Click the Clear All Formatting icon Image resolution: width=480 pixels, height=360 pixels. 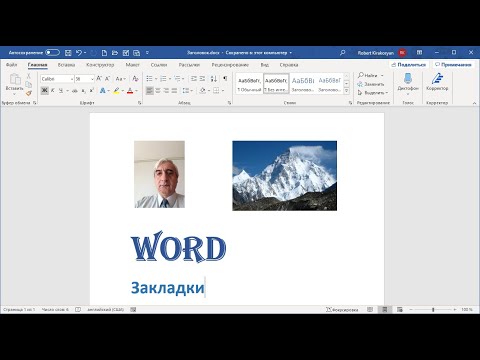pos(135,79)
